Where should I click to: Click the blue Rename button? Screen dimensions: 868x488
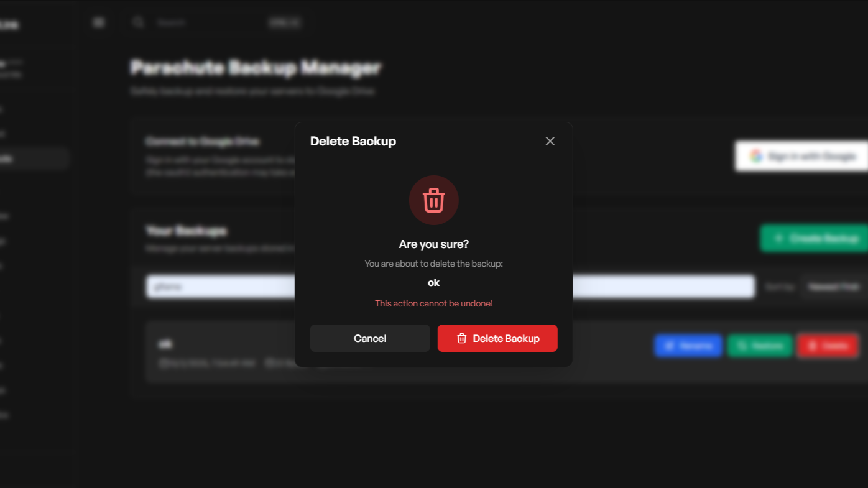(x=688, y=346)
